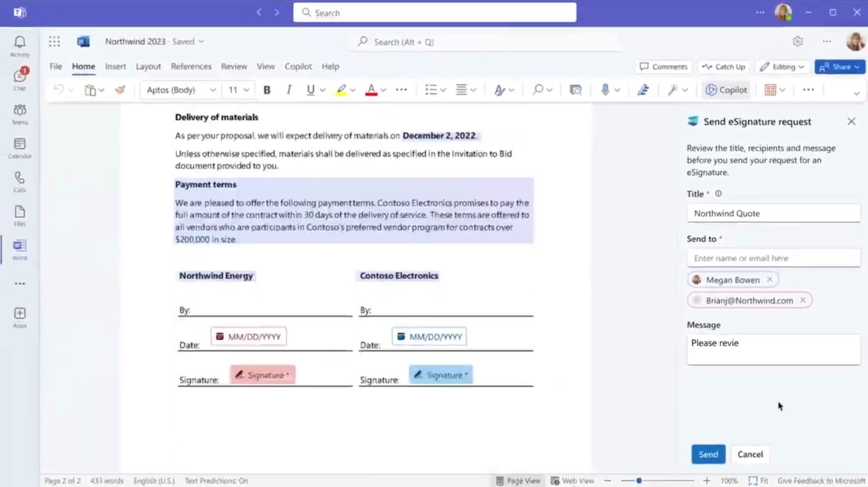
Task: Toggle underline formatting
Action: 311,90
